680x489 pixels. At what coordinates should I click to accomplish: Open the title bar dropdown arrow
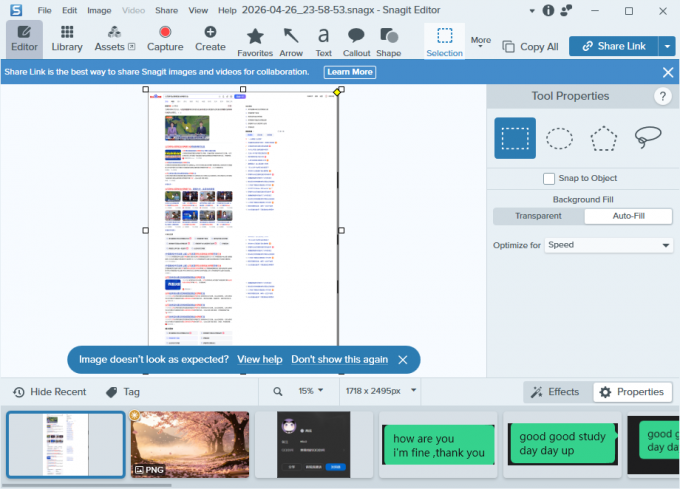[532, 11]
